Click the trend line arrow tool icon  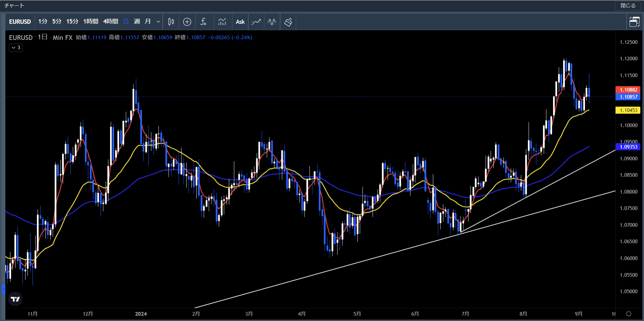[x=256, y=22]
